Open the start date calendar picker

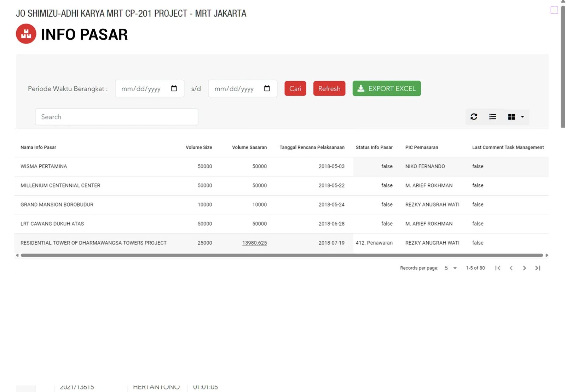pyautogui.click(x=174, y=88)
